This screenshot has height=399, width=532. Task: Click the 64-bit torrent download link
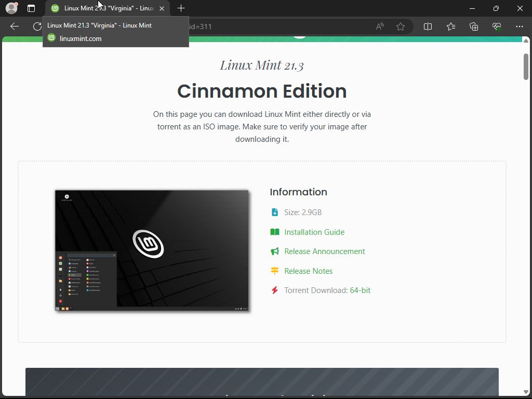pos(360,290)
